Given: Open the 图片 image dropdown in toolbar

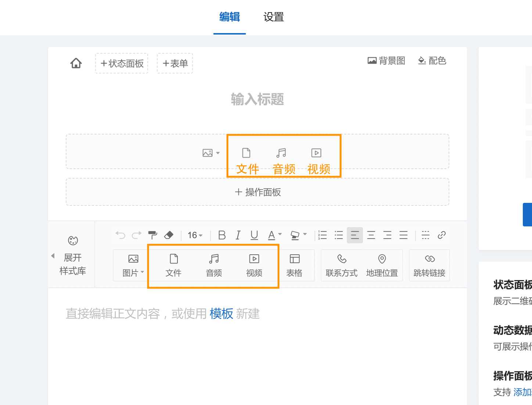Looking at the screenshot, I should [x=133, y=265].
